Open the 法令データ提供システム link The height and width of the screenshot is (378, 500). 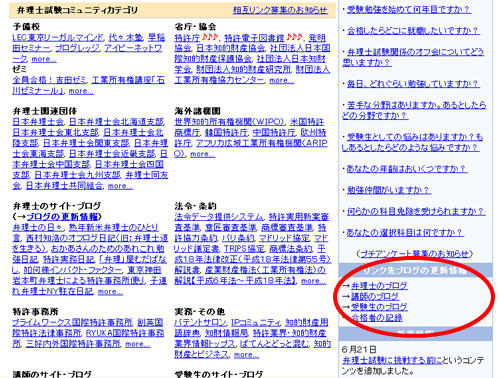(219, 217)
